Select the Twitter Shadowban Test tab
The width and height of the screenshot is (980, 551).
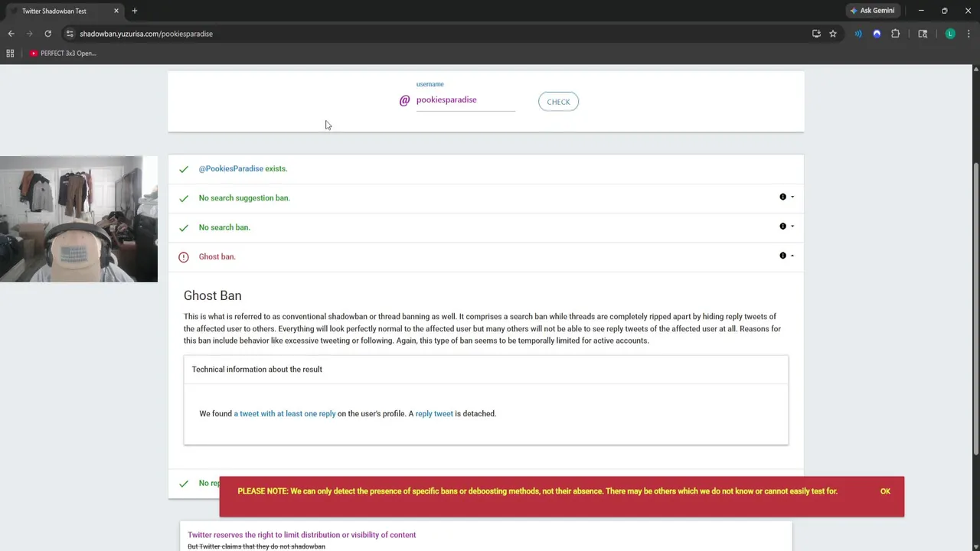click(x=65, y=11)
